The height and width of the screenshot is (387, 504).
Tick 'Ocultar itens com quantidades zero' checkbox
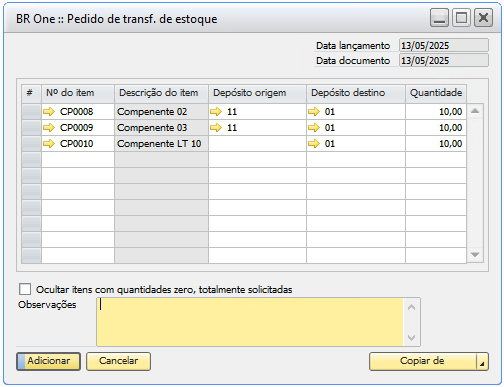(25, 289)
